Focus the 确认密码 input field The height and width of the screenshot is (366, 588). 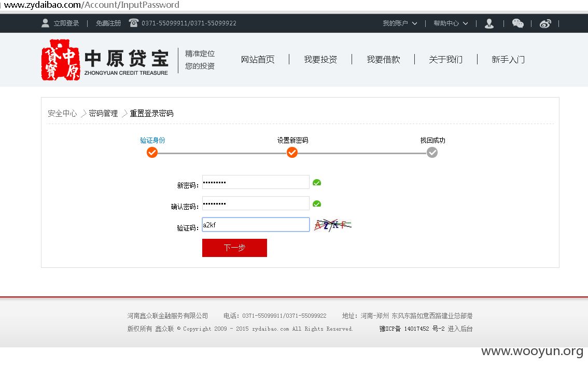tap(256, 204)
